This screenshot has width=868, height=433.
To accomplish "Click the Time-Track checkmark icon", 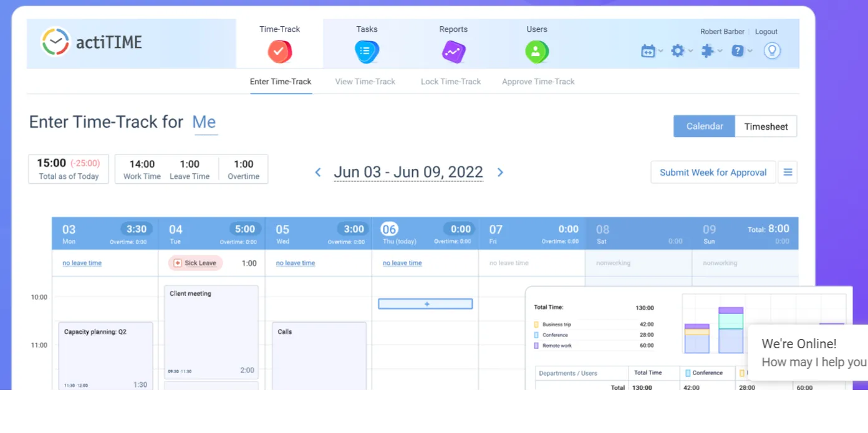I will click(x=279, y=51).
